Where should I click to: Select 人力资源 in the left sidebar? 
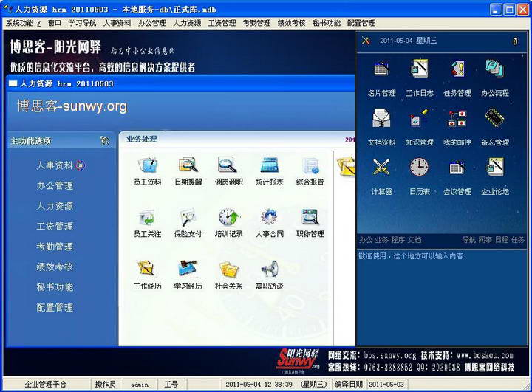click(x=55, y=206)
